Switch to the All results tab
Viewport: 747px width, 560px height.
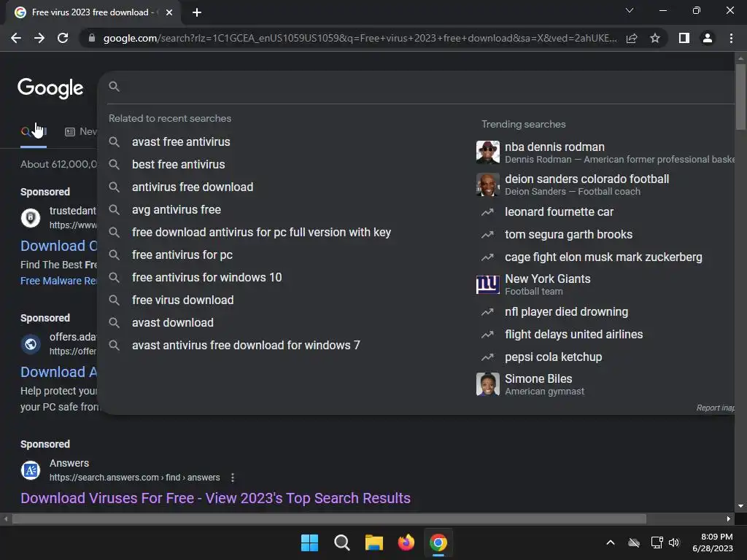pos(34,131)
